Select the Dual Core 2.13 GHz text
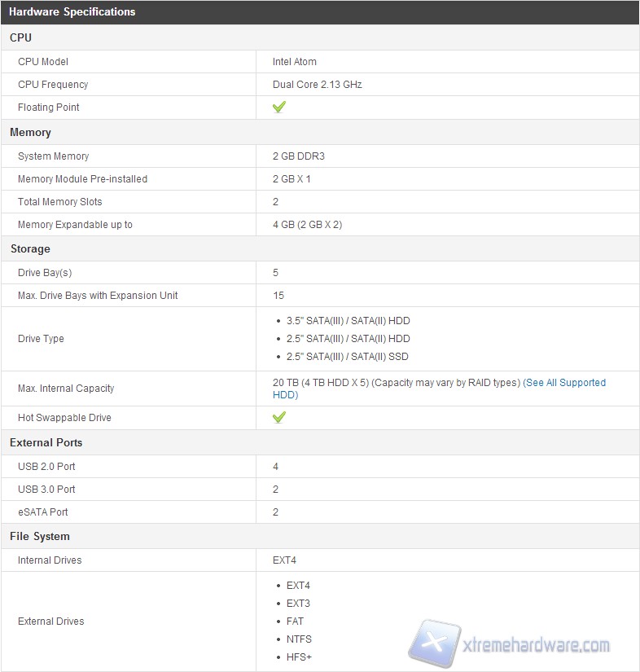Viewport: 640px width, 672px height. point(317,85)
